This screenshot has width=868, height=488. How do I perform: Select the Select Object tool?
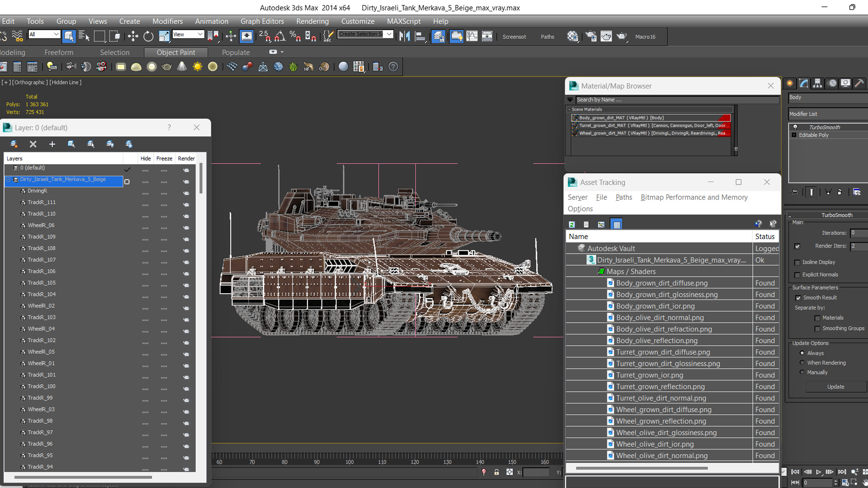coord(69,36)
